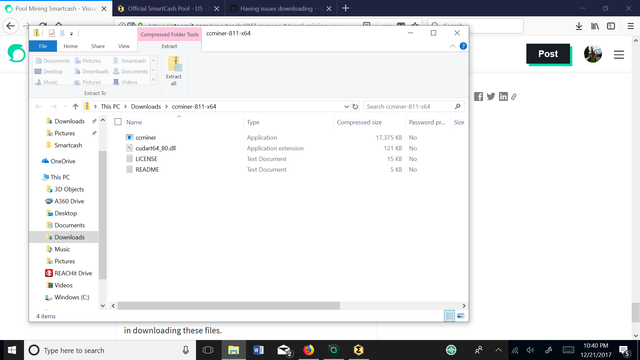
Task: Open pinned Pictures in Quick access
Action: click(x=64, y=133)
